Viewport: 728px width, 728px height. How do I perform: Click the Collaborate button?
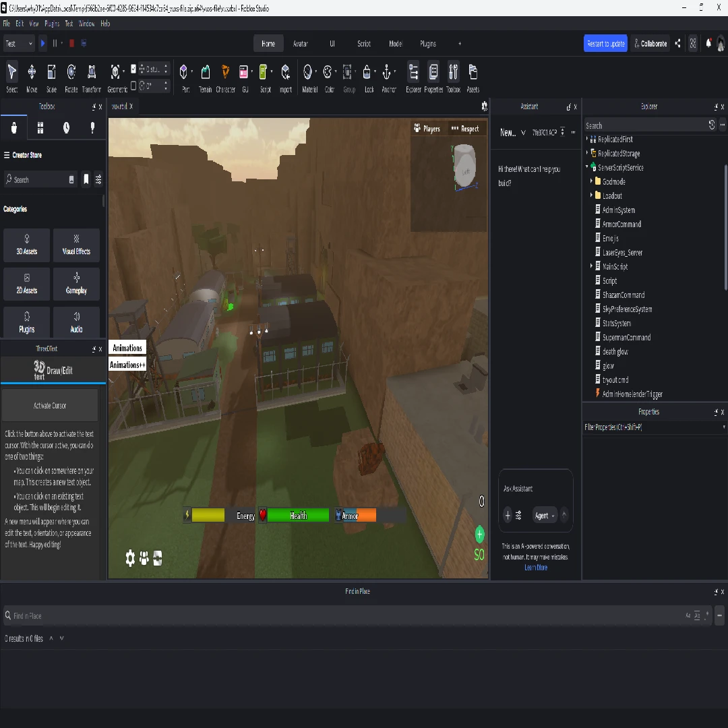click(650, 43)
